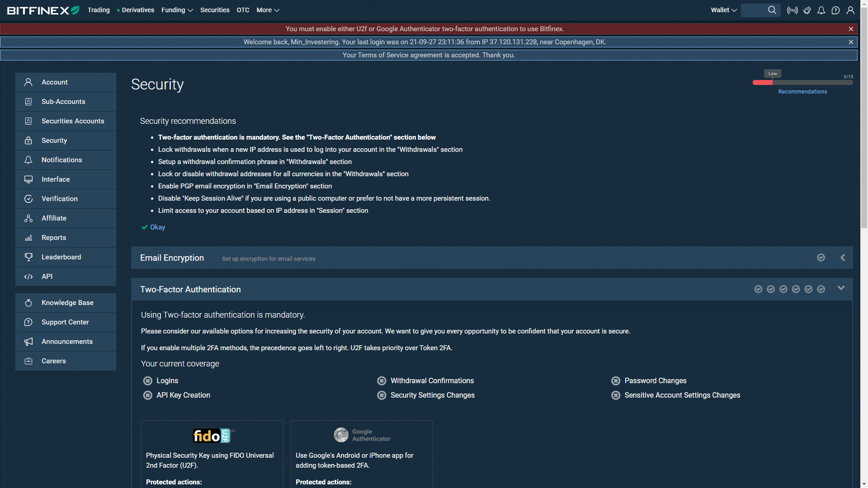This screenshot has height=488, width=868.
Task: Open the Careers link
Action: coord(66,361)
